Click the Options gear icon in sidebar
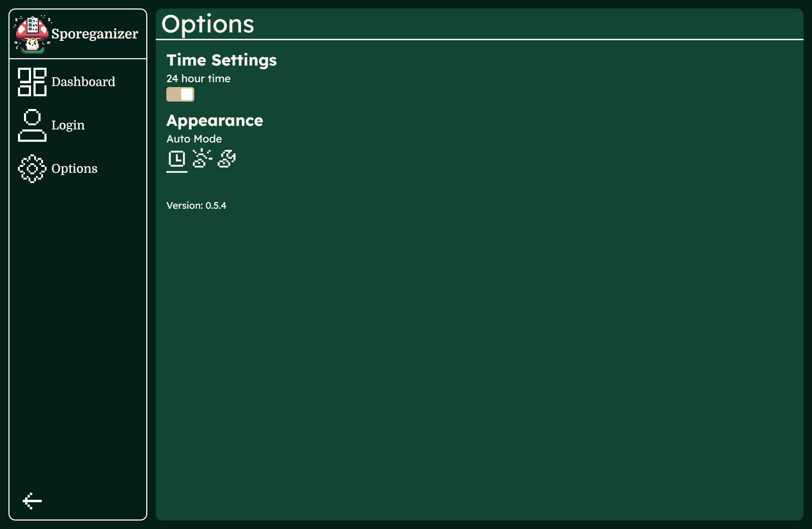 pyautogui.click(x=32, y=169)
